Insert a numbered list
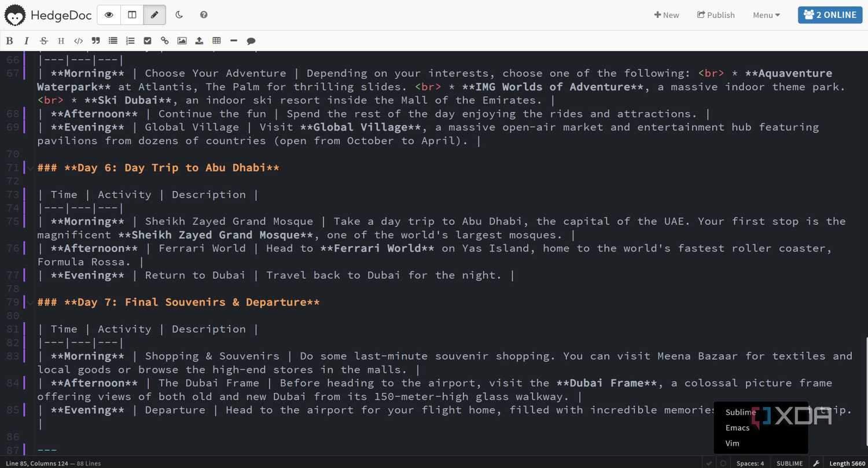 [x=130, y=40]
